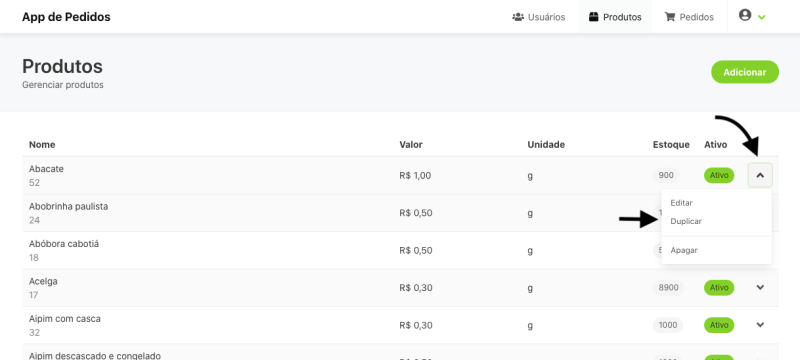Click the Nome column header
800x360 pixels.
[42, 145]
